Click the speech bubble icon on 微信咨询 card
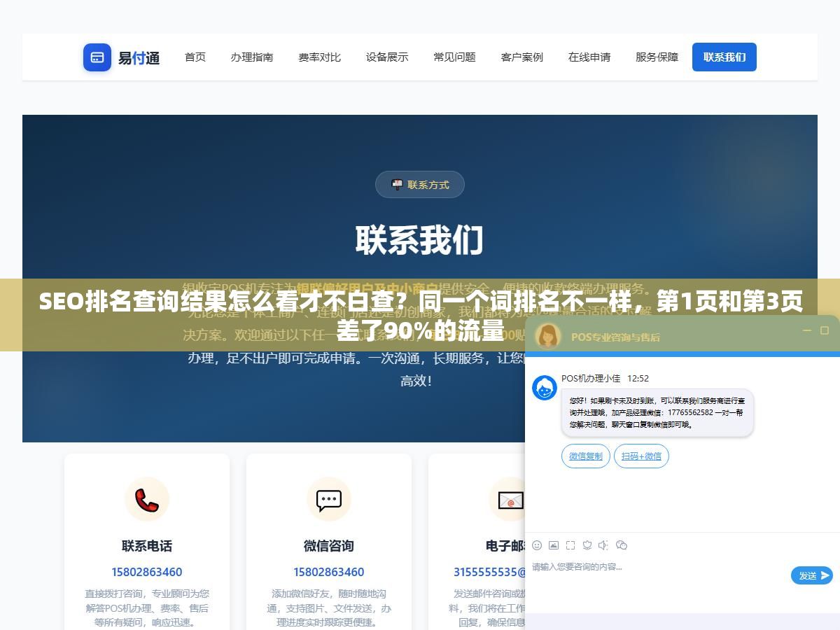The image size is (840, 630). [x=329, y=499]
